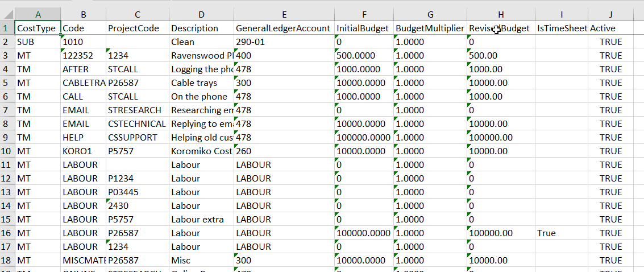Select the KORO1 code cell

tap(84, 151)
